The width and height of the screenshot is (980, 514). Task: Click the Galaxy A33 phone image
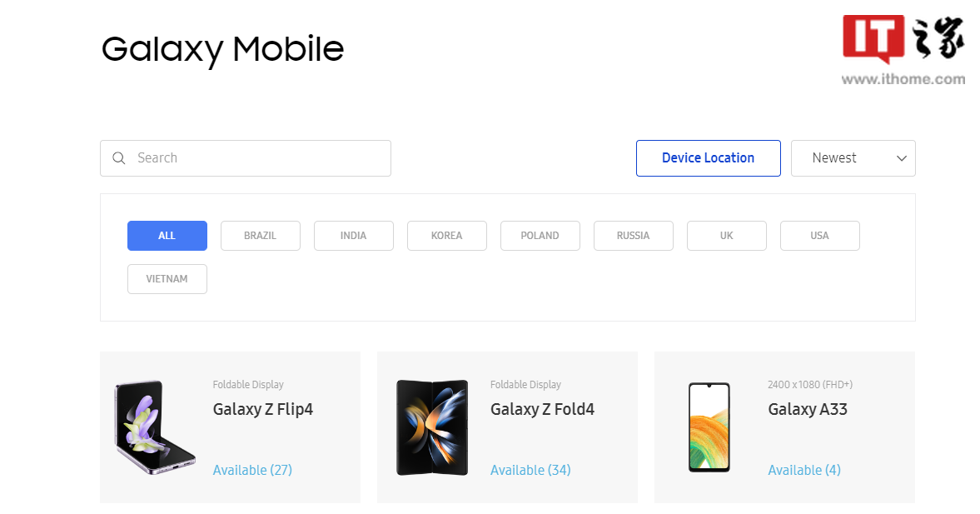pos(709,427)
